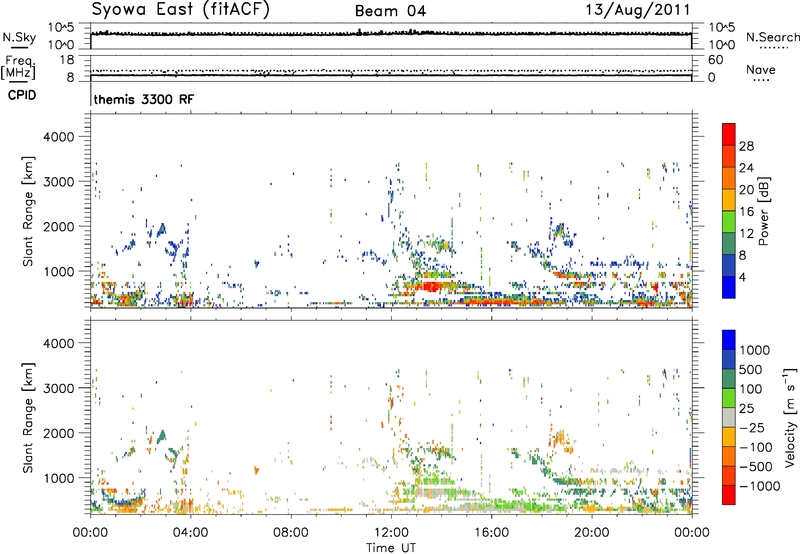Click the "Power [dB]" color bar title

(x=763, y=212)
